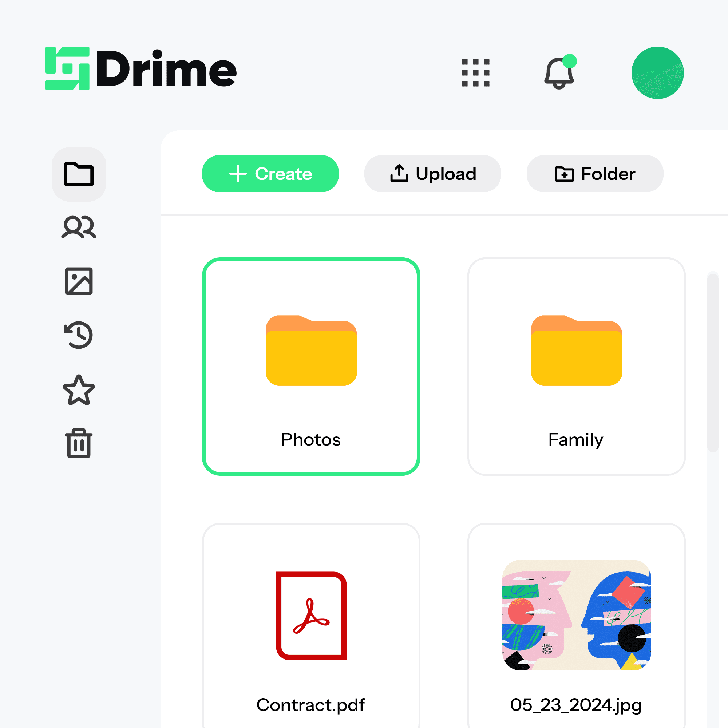
Task: Open the apps grid menu
Action: click(x=475, y=72)
